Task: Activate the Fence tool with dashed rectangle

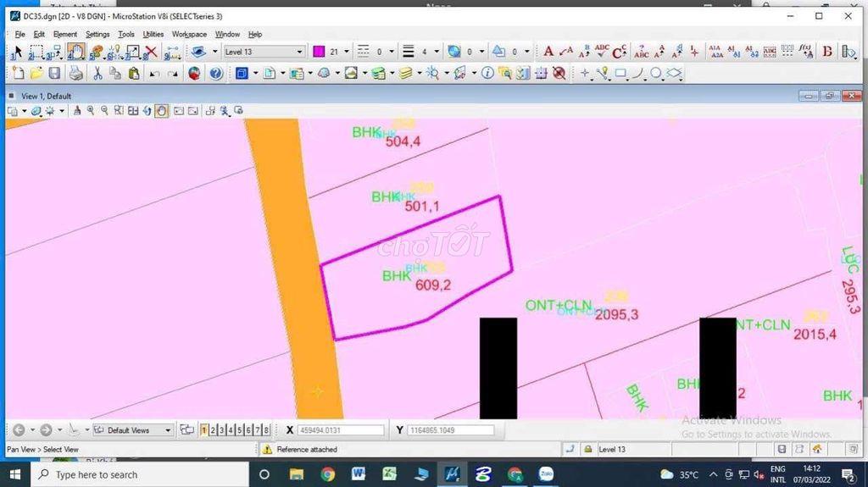Action: click(x=36, y=52)
